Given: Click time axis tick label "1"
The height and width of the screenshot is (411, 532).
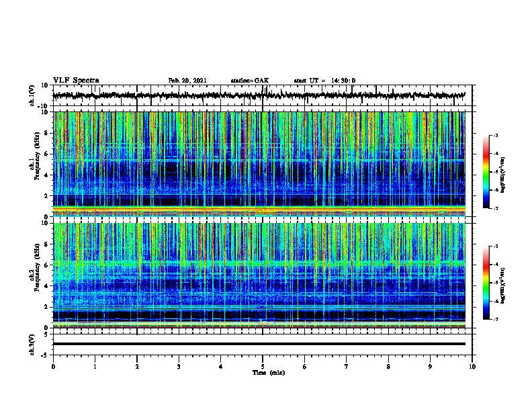Looking at the screenshot, I should click(x=95, y=367).
